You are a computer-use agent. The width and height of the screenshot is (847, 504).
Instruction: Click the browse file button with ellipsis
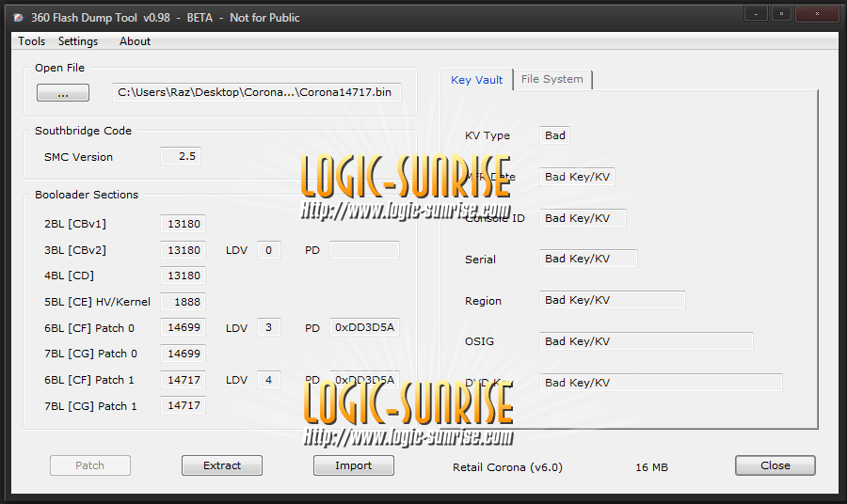(x=63, y=93)
